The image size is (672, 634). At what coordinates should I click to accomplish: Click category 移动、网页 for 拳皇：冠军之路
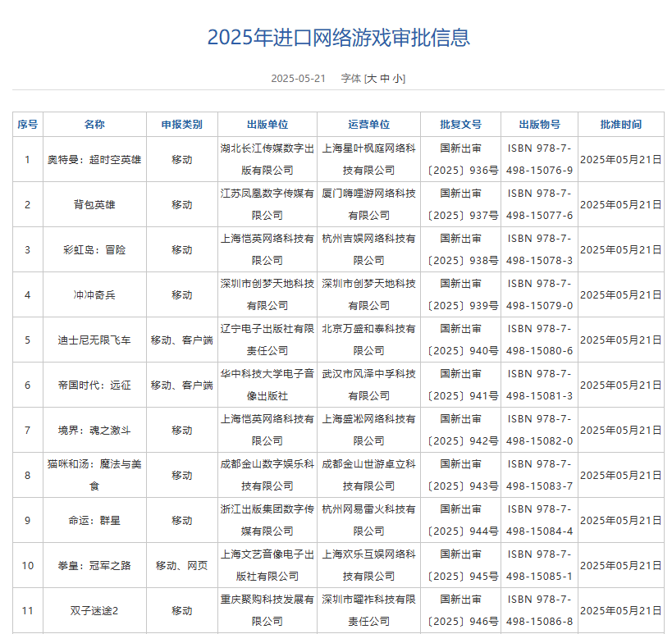(181, 565)
